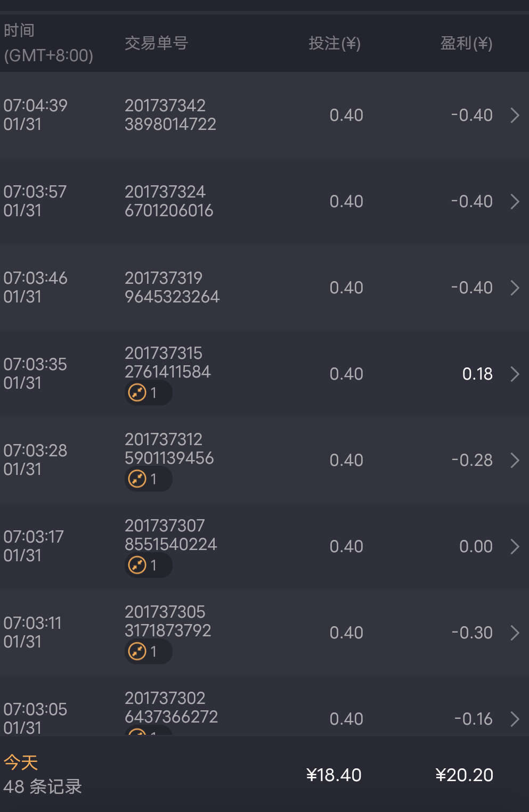The image size is (529, 812).
Task: Select the 交易单号 column header
Action: [x=156, y=43]
